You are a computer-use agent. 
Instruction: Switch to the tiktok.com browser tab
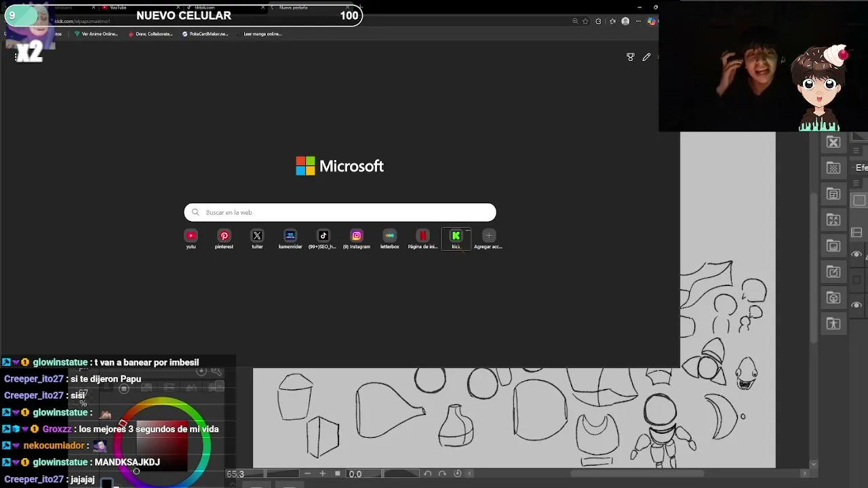pos(224,7)
